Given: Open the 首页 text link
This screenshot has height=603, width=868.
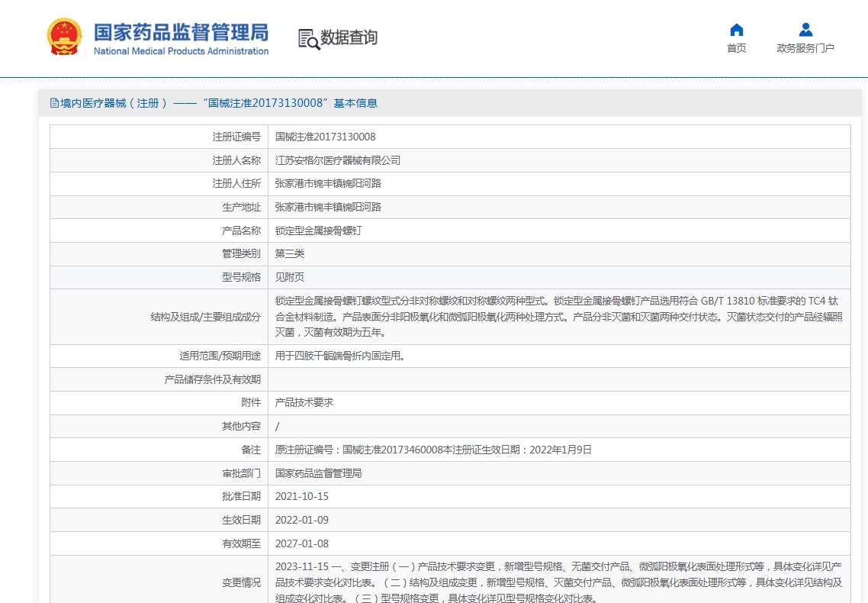Looking at the screenshot, I should [736, 48].
